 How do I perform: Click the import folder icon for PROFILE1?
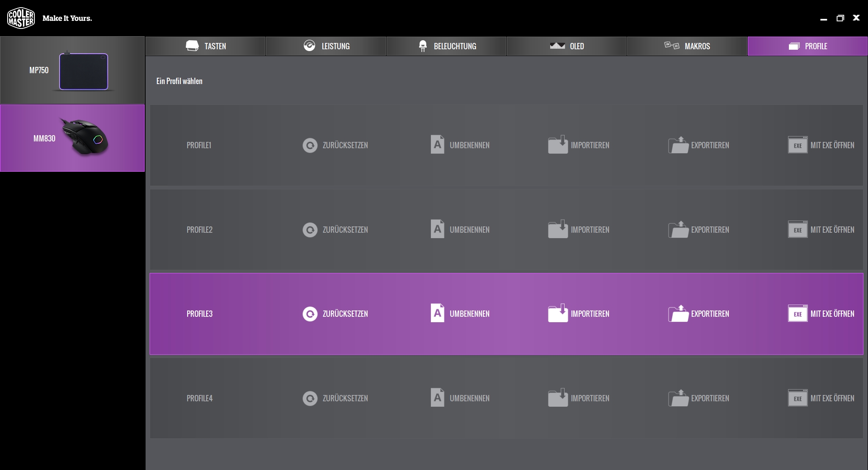(558, 145)
